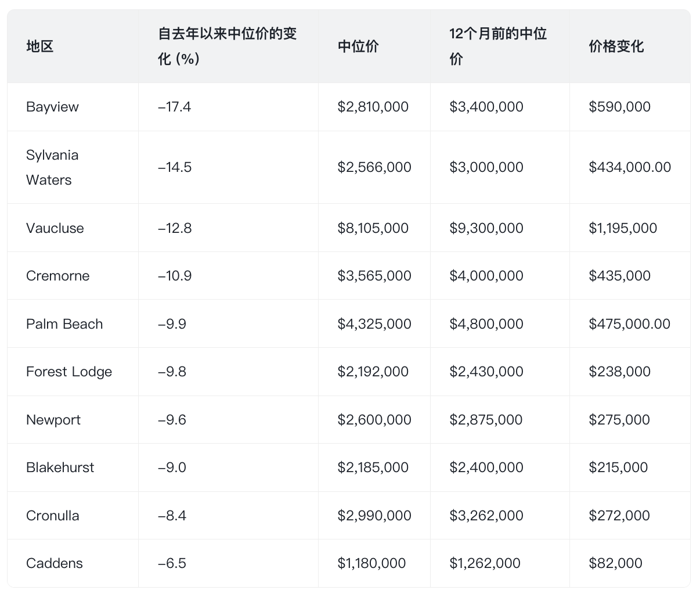Select the $82,000 price change cell

tap(615, 563)
